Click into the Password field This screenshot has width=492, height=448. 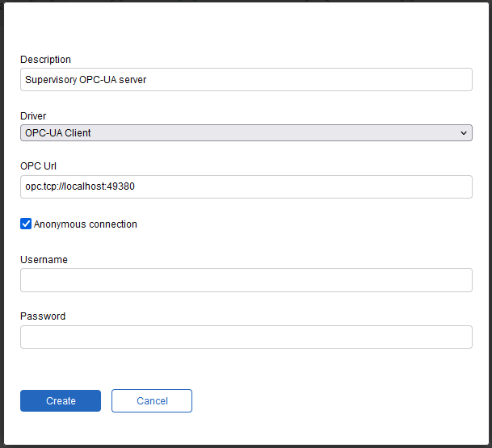coord(246,337)
